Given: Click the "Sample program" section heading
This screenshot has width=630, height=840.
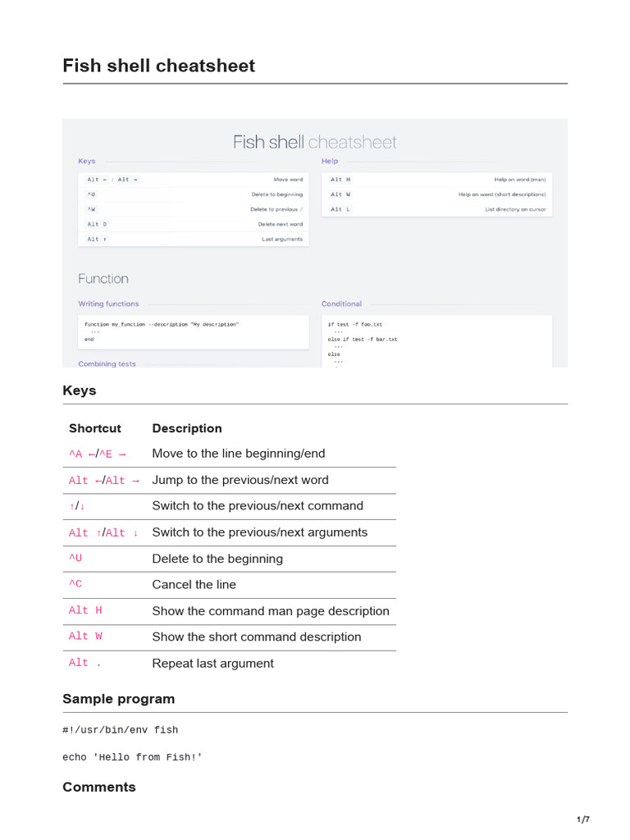Looking at the screenshot, I should click(x=119, y=699).
